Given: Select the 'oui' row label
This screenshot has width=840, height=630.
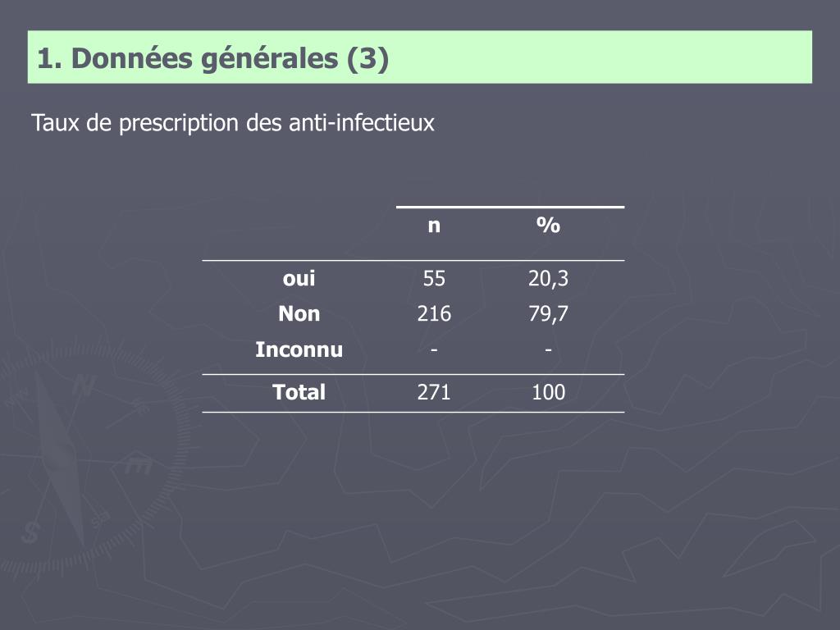Looking at the screenshot, I should click(x=299, y=279).
